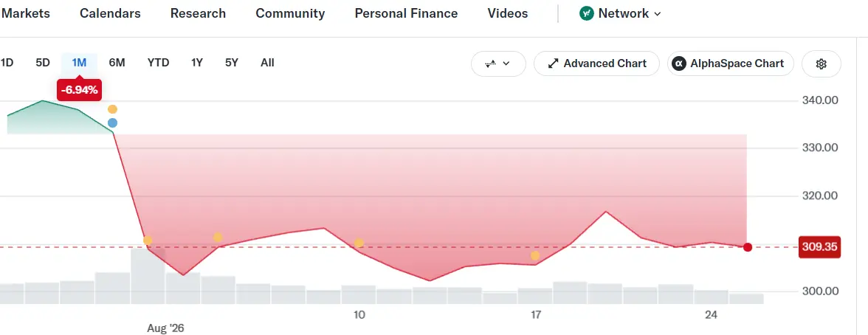Open the Markets menu
The image size is (868, 335).
coord(25,13)
